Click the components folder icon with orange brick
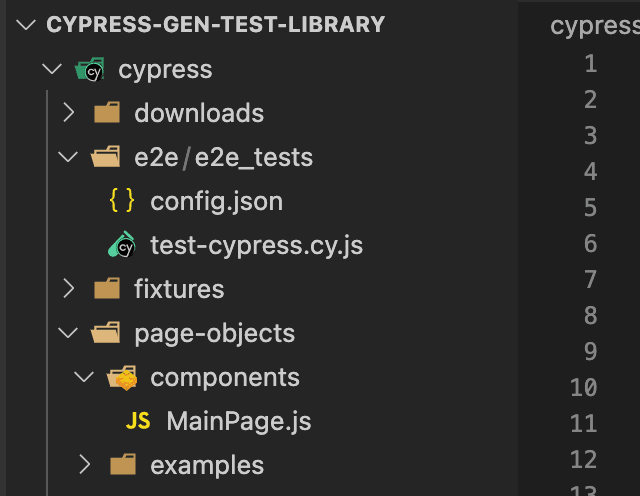The width and height of the screenshot is (640, 496). point(122,377)
